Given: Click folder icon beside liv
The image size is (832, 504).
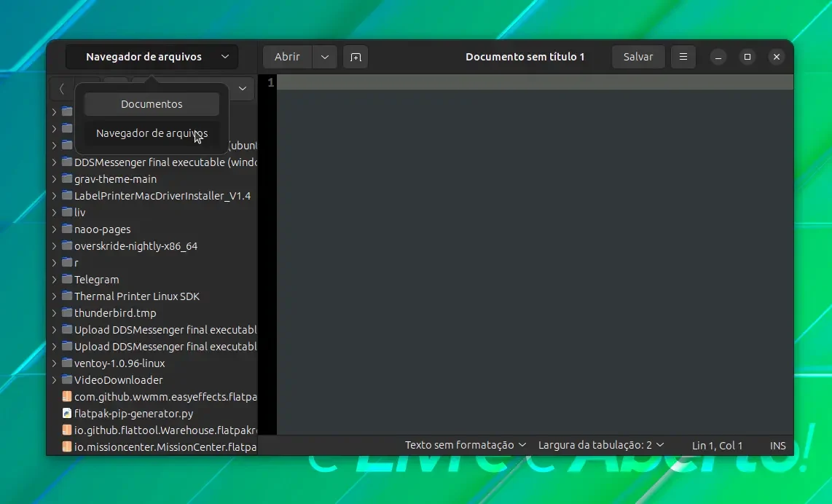Looking at the screenshot, I should (67, 212).
